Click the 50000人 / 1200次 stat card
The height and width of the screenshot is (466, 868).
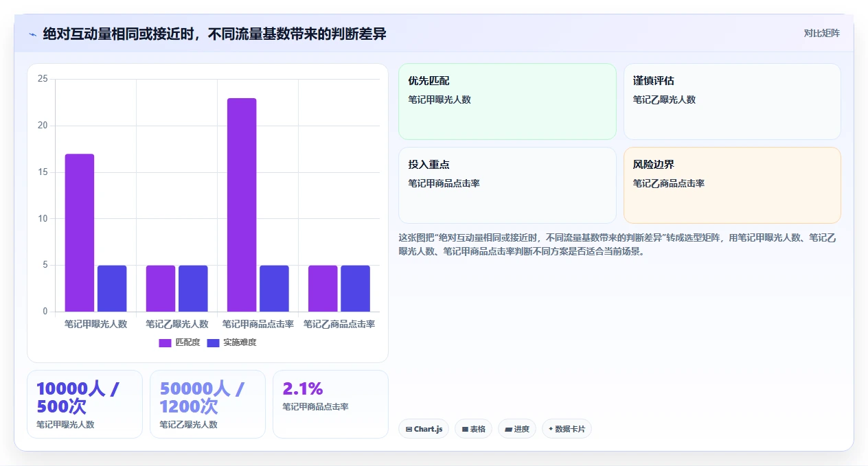coord(207,404)
